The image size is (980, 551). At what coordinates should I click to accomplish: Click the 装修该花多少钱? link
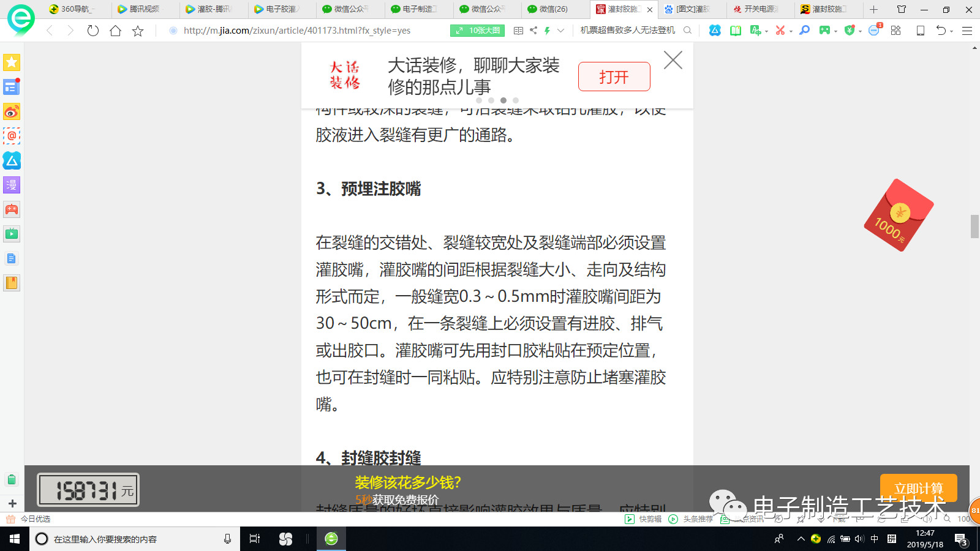click(x=408, y=482)
